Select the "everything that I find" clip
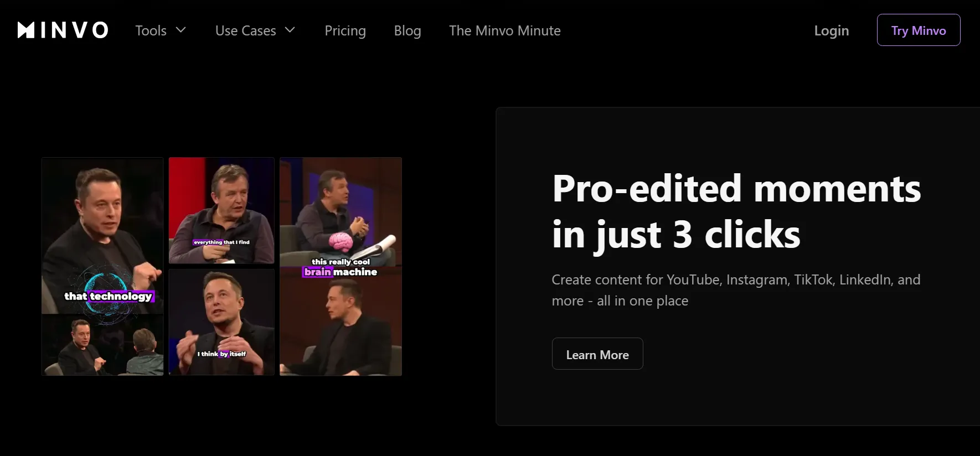The height and width of the screenshot is (456, 980). 221,210
